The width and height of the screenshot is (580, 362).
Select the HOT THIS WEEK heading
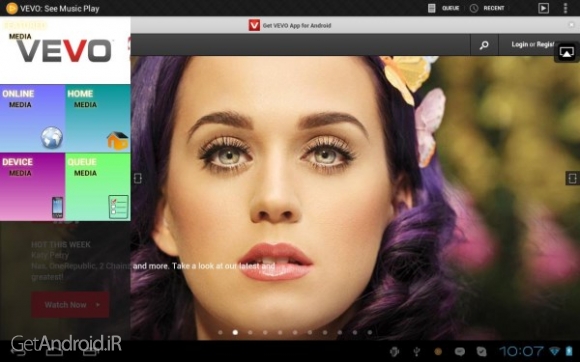pyautogui.click(x=61, y=244)
